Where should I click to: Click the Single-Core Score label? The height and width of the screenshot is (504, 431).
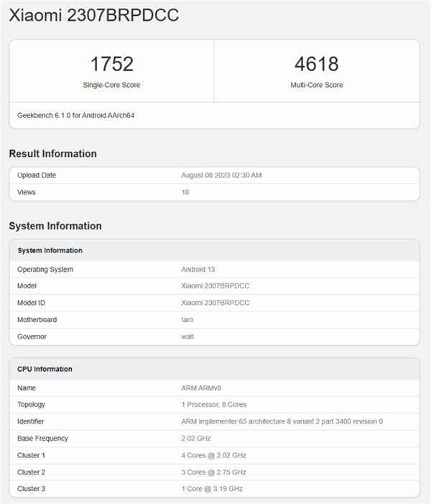coord(111,85)
